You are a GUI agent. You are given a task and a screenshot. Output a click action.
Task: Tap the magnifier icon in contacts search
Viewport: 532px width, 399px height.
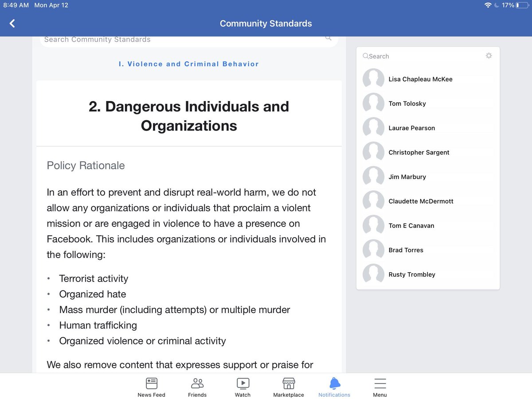(366, 56)
